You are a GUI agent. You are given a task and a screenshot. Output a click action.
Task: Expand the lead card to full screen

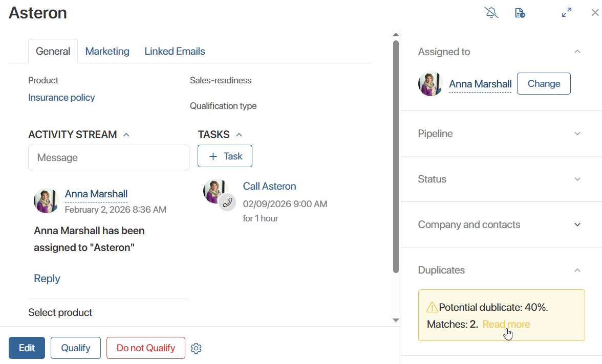tap(567, 12)
